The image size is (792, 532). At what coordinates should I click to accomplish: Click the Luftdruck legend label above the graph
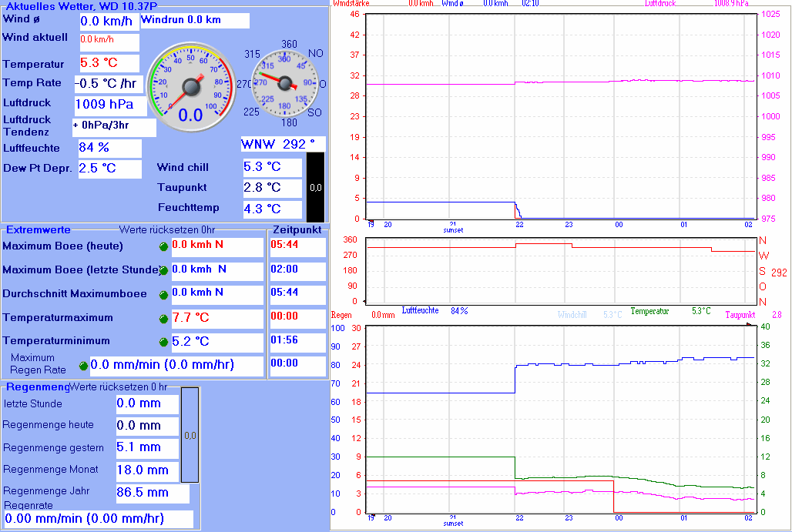point(662,3)
